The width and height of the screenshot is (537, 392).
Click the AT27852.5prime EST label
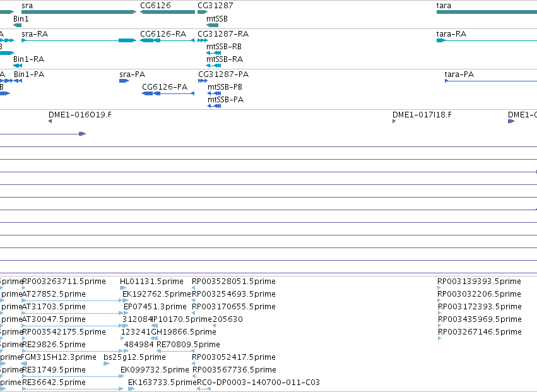click(x=54, y=294)
